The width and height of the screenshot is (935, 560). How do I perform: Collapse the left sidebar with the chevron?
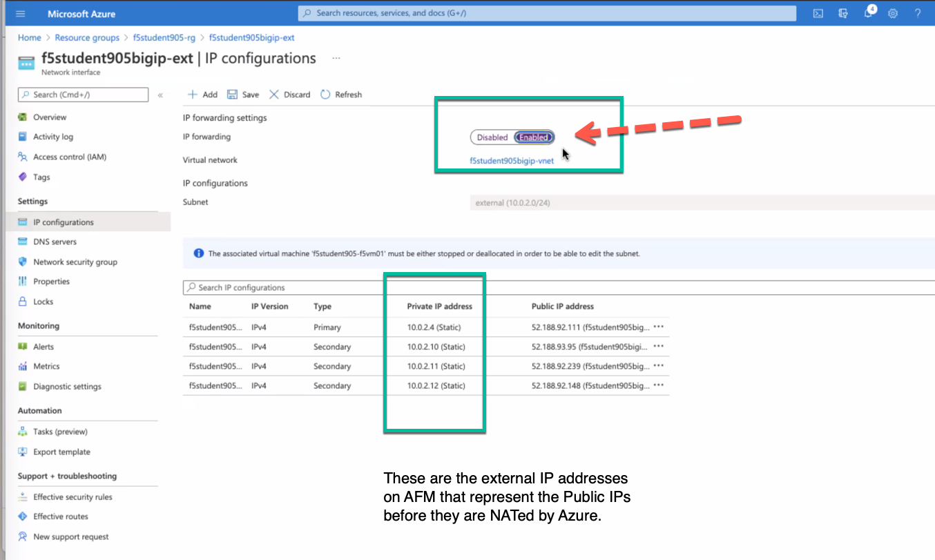(160, 95)
